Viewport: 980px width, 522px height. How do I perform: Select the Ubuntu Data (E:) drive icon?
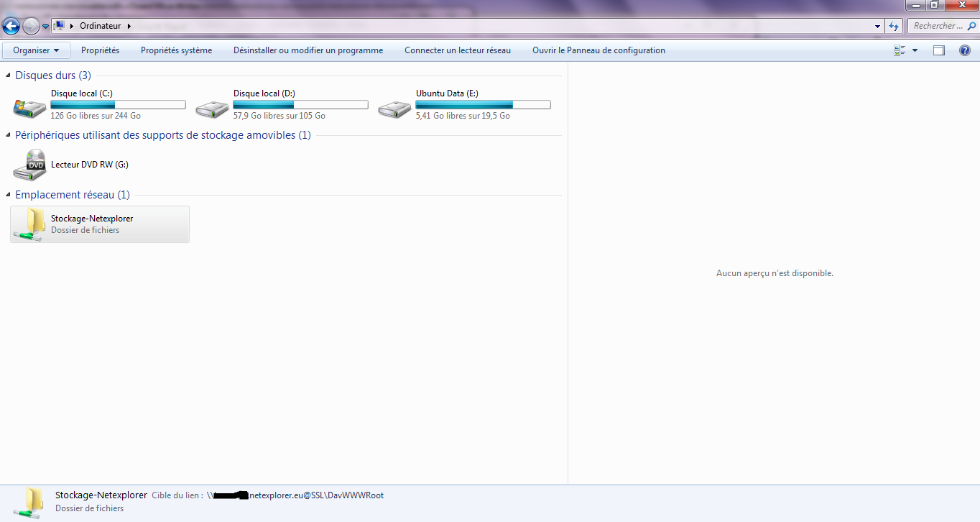click(394, 109)
